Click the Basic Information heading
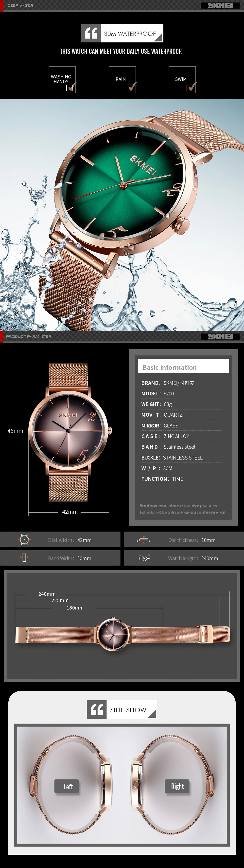The height and width of the screenshot is (868, 244). coord(170,367)
